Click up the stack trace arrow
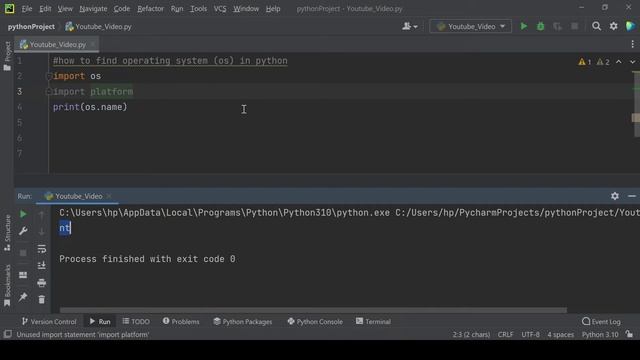The width and height of the screenshot is (640, 360). [x=41, y=215]
